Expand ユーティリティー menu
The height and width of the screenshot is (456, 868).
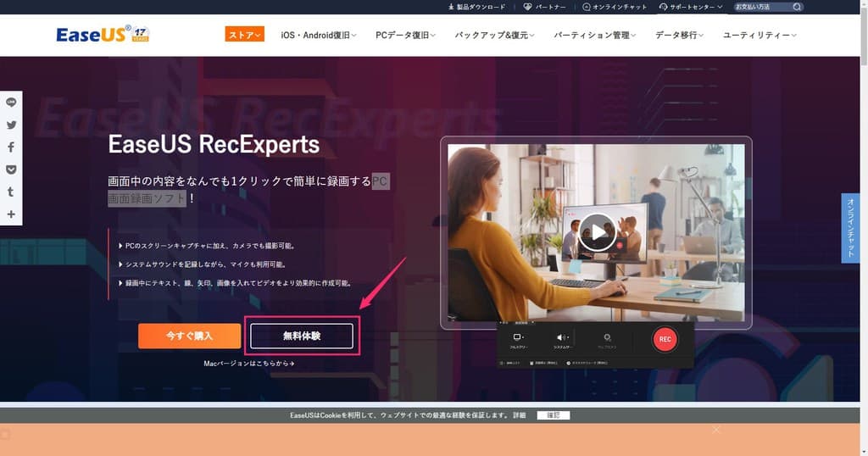pos(759,35)
